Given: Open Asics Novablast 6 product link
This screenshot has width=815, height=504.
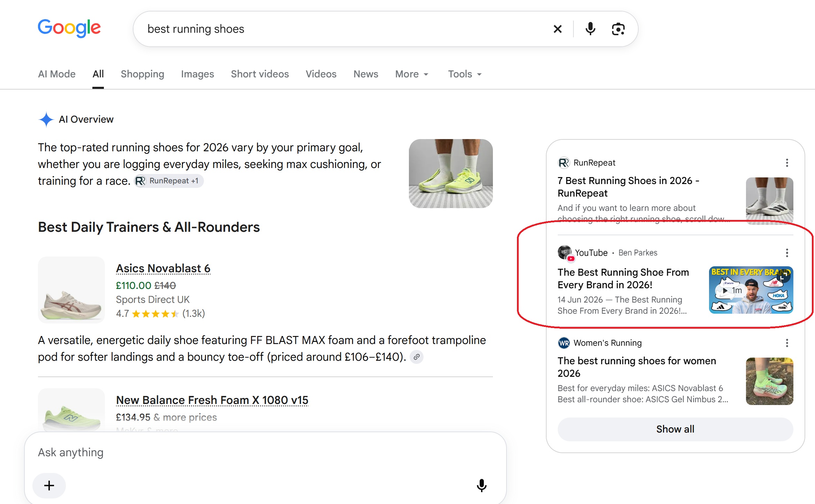Looking at the screenshot, I should [x=163, y=268].
